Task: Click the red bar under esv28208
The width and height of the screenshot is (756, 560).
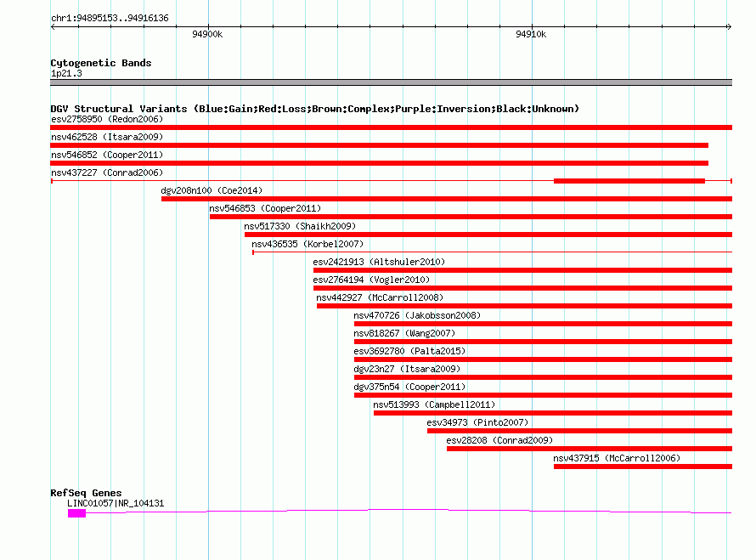Action: click(x=590, y=449)
